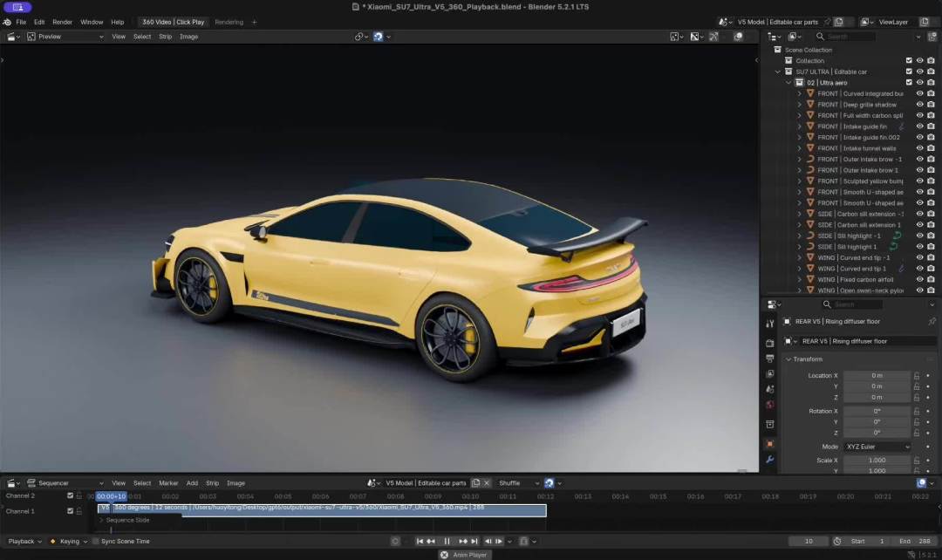The width and height of the screenshot is (942, 560).
Task: Open the Render properties tab
Action: (770, 343)
